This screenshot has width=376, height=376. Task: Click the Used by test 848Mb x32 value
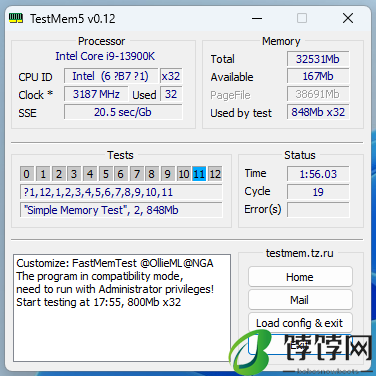[x=318, y=112]
